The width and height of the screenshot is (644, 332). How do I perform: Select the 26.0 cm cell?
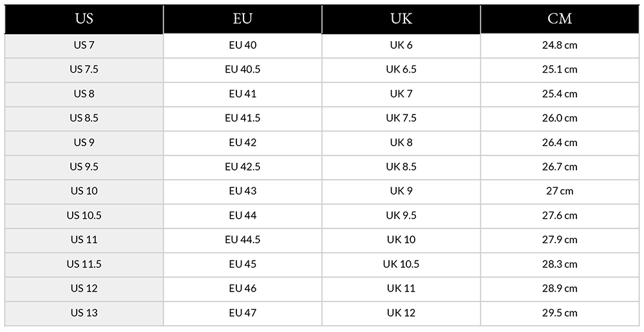(x=560, y=118)
